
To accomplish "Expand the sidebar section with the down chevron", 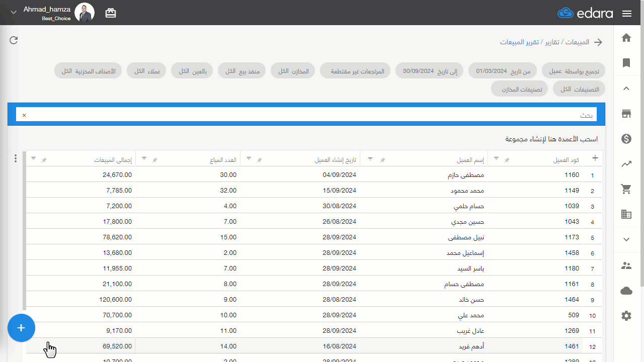I will [626, 240].
